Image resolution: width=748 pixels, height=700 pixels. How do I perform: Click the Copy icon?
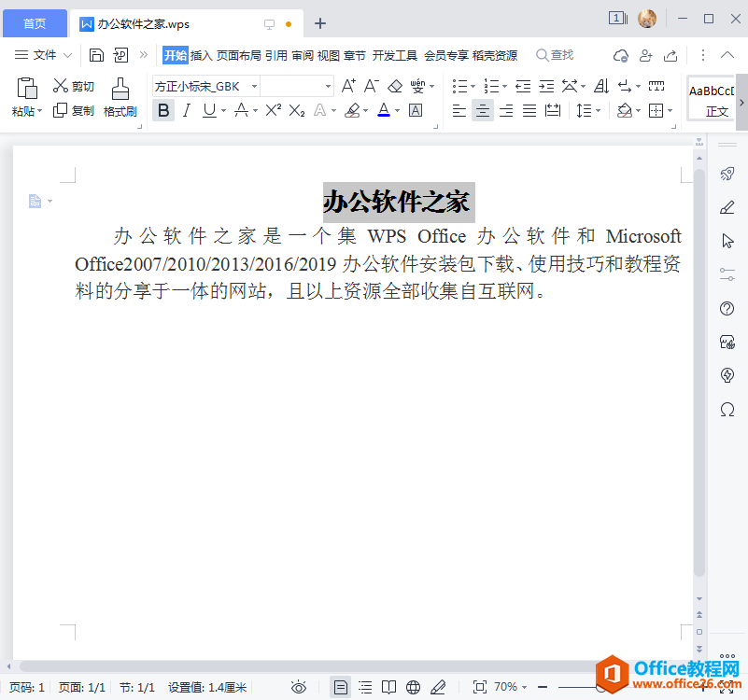click(60, 111)
